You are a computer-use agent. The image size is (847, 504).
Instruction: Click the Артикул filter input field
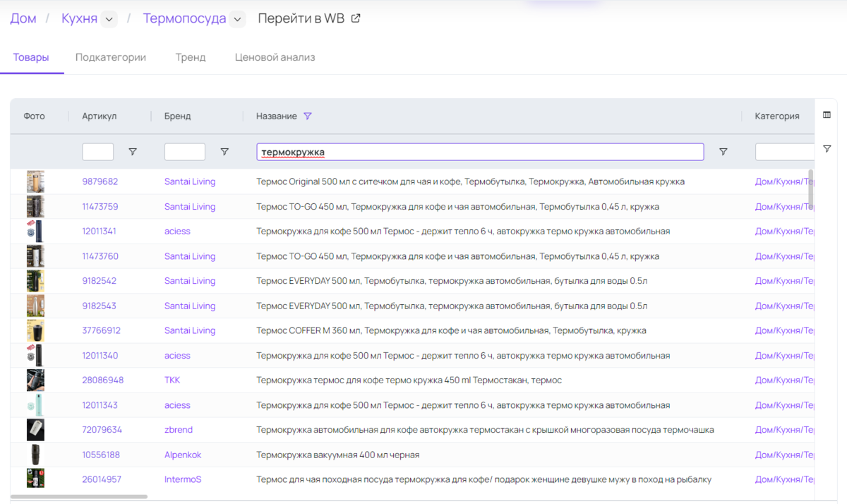98,152
